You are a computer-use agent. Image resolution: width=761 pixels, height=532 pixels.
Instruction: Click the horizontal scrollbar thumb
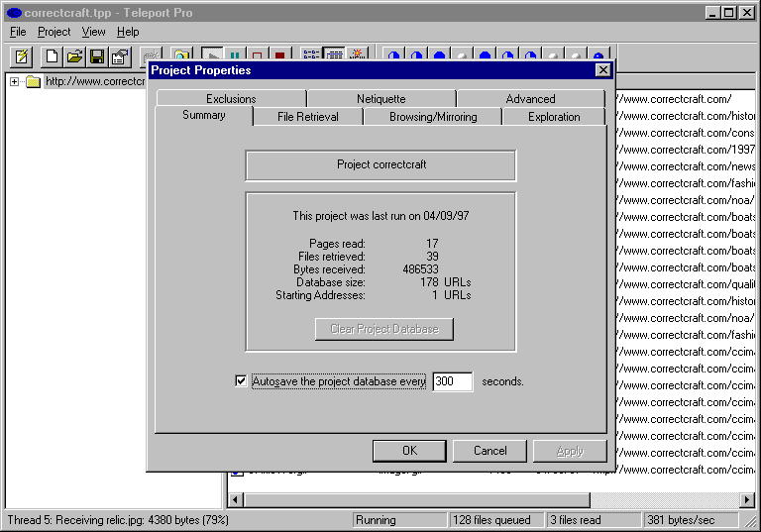[416, 499]
